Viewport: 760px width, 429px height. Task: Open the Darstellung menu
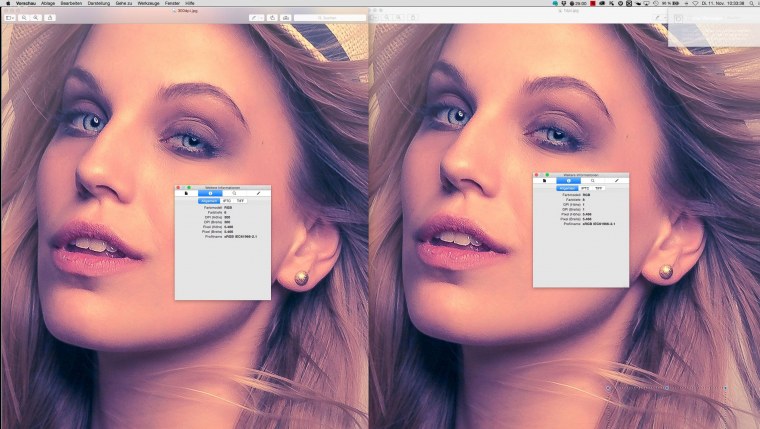[99, 4]
